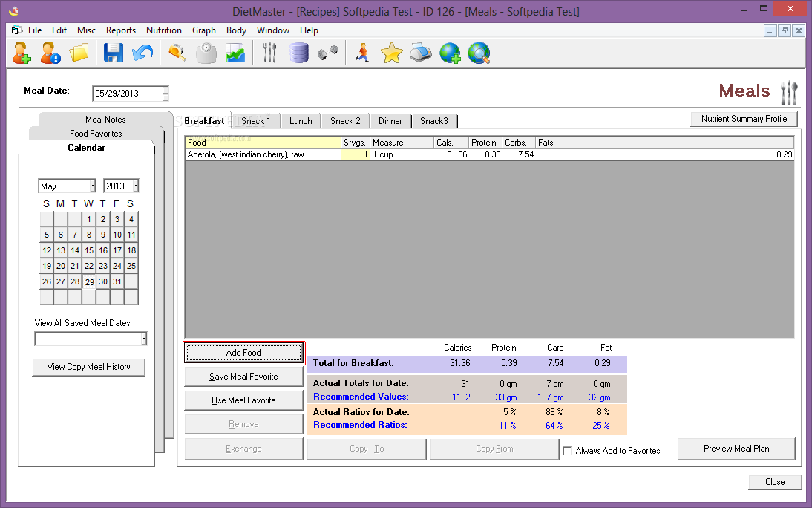Expand the month dropdown showing May
The width and height of the screenshot is (812, 508).
pos(93,186)
